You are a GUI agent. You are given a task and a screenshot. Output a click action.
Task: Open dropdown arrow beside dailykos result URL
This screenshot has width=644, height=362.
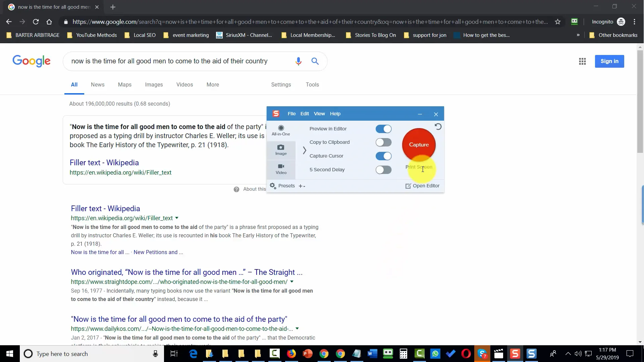click(297, 328)
